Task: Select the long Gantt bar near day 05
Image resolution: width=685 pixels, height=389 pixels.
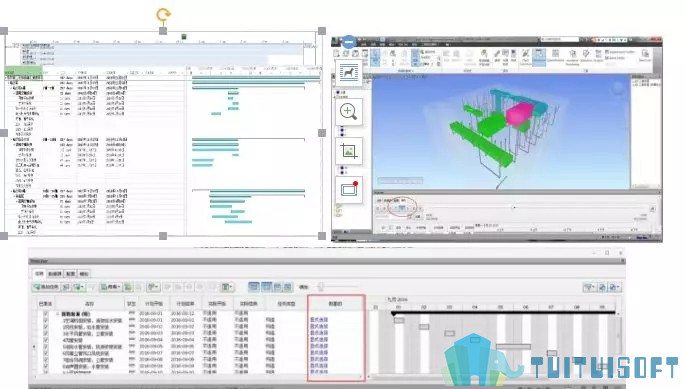Action: [513, 347]
